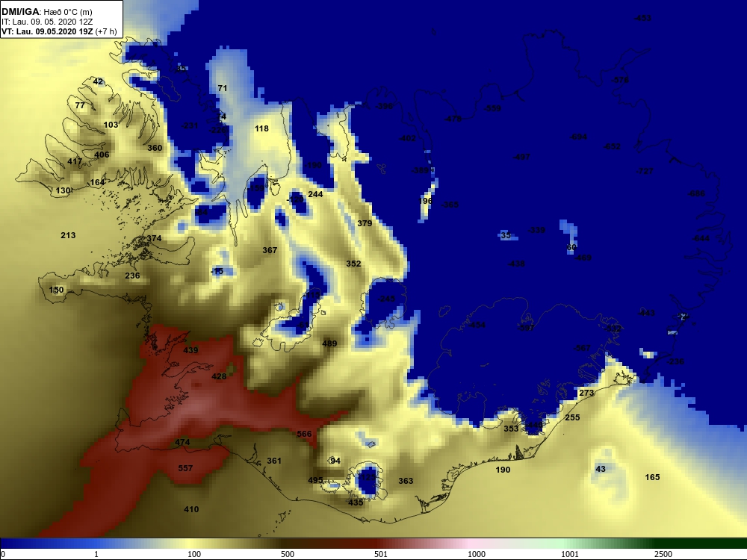The width and height of the screenshot is (747, 560).
Task: Click the map value 103
Action: (x=111, y=125)
